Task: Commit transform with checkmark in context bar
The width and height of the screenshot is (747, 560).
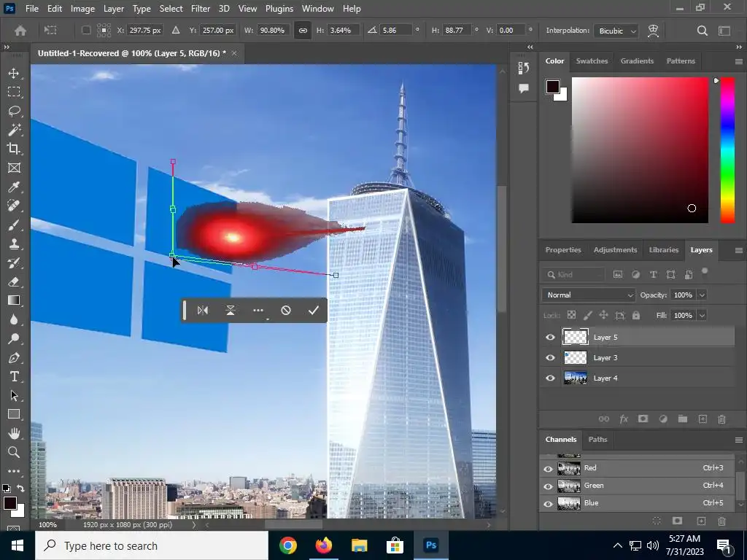Action: tap(314, 311)
